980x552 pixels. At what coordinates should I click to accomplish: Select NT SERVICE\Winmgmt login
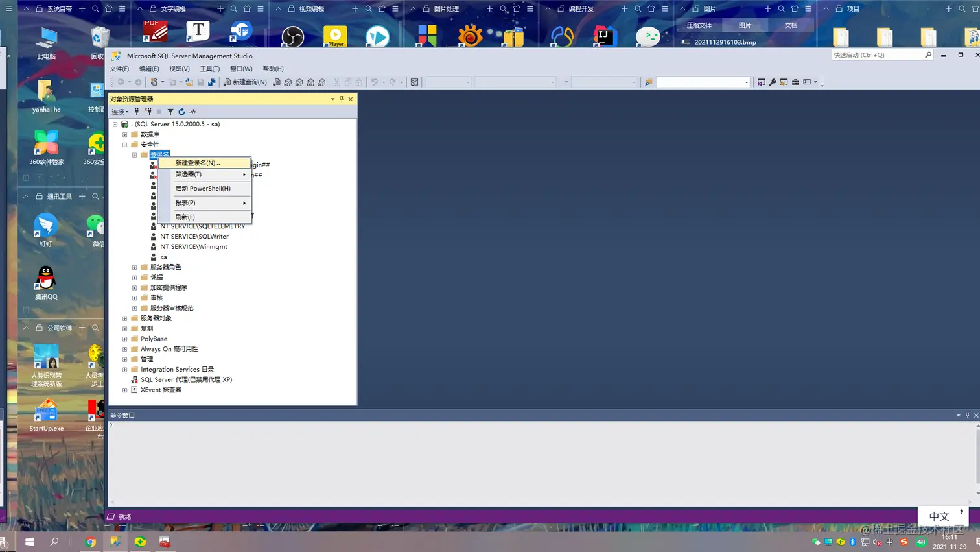[194, 246]
